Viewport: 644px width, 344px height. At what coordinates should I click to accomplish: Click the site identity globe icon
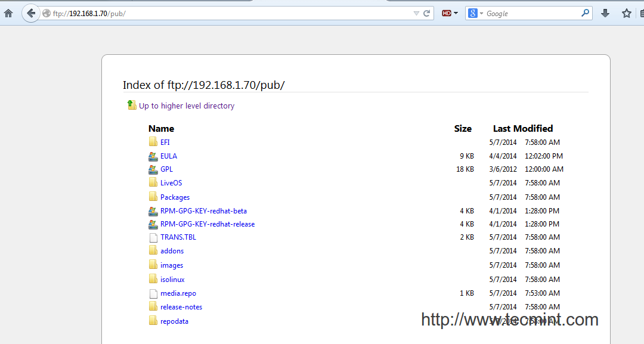pyautogui.click(x=47, y=14)
